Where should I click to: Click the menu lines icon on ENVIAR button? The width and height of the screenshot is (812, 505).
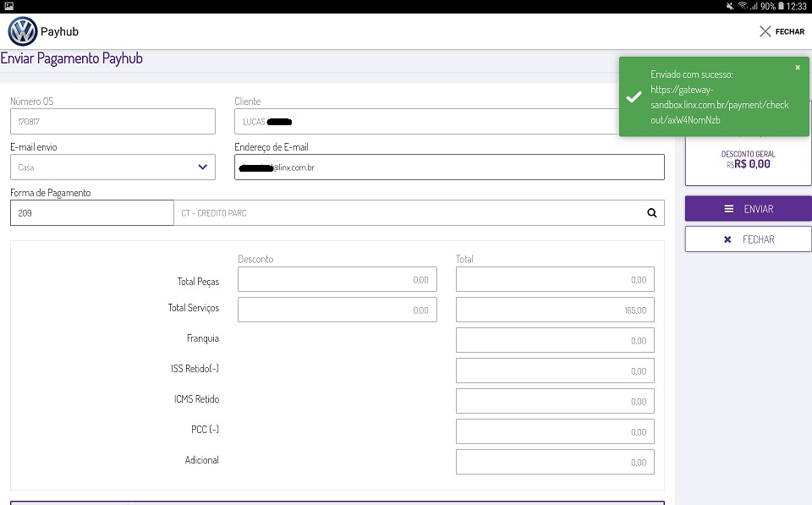click(x=728, y=209)
